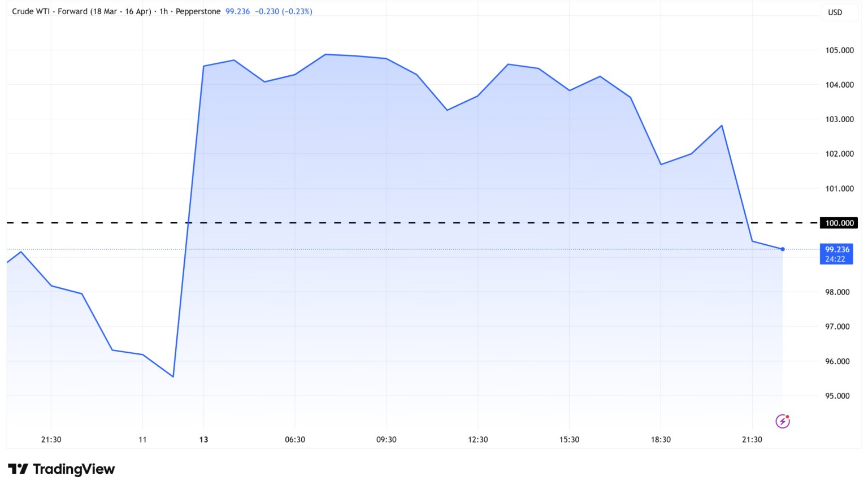This screenshot has height=489, width=868.
Task: Click the 11 date label on time axis
Action: (x=142, y=440)
